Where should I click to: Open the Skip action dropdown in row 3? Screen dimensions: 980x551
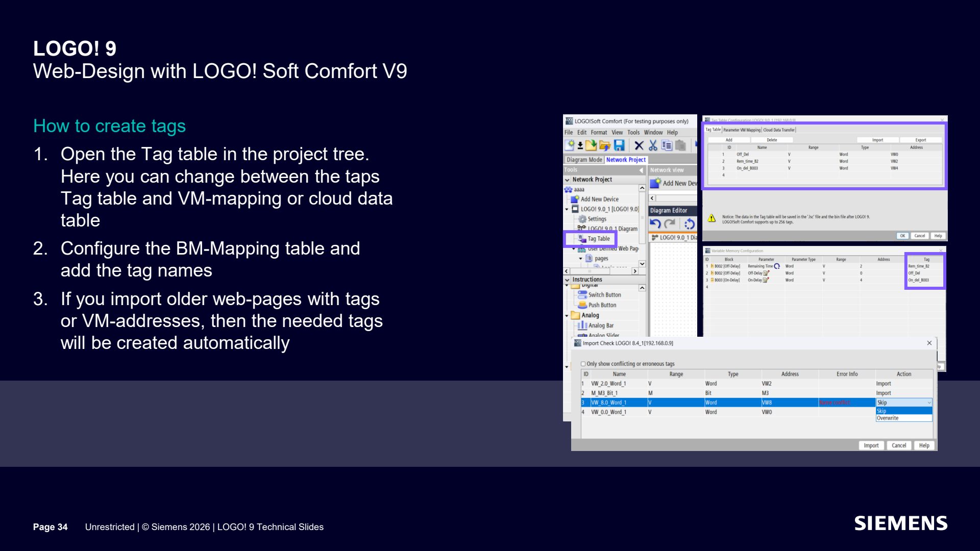929,403
